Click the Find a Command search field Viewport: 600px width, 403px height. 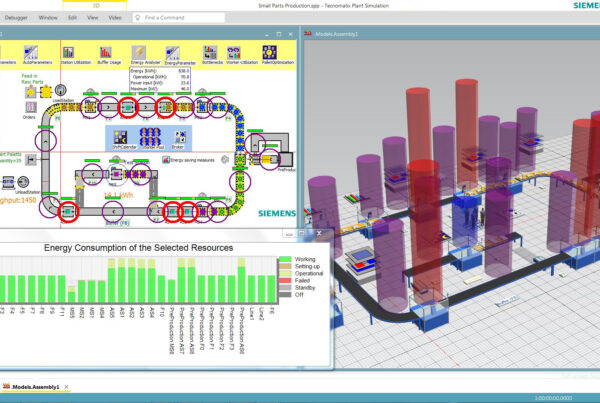coord(179,18)
